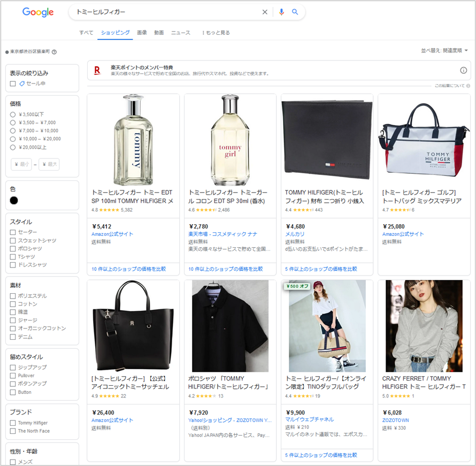Viewport: 476px width, 466px height.
Task: Check the セーター style checkbox
Action: pyautogui.click(x=13, y=232)
